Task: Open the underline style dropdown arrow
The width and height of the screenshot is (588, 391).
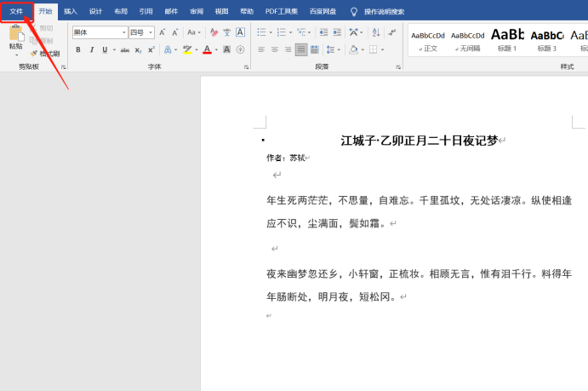Action: 114,49
